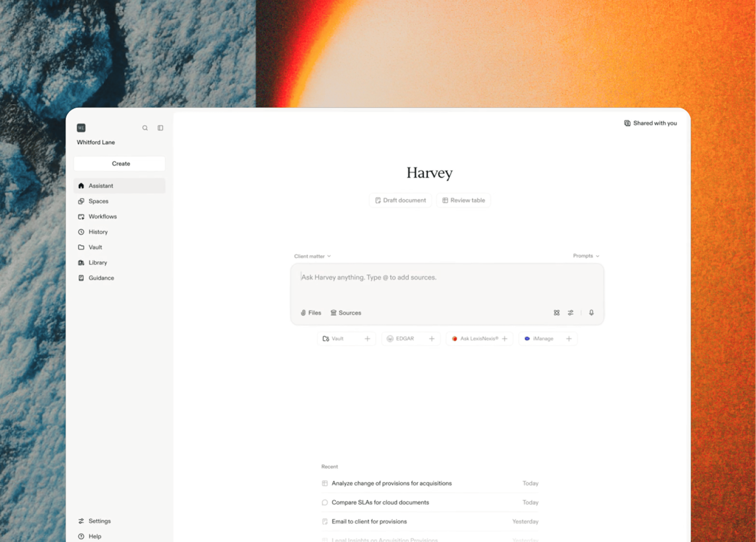Go to History in the sidebar
Viewport: 756px width, 542px height.
pyautogui.click(x=98, y=232)
